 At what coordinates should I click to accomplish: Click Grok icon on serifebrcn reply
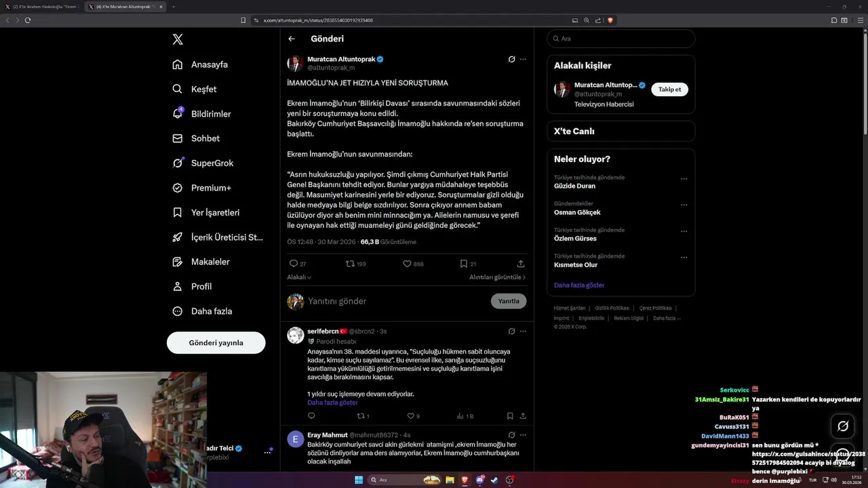(511, 331)
